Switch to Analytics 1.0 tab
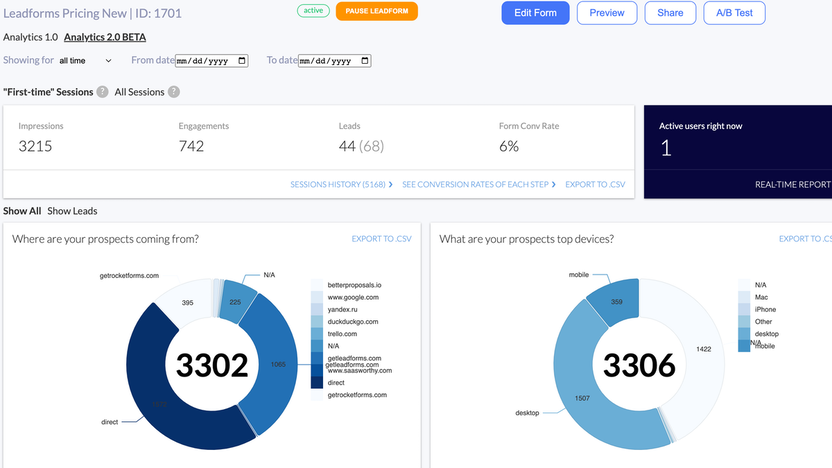 [30, 37]
